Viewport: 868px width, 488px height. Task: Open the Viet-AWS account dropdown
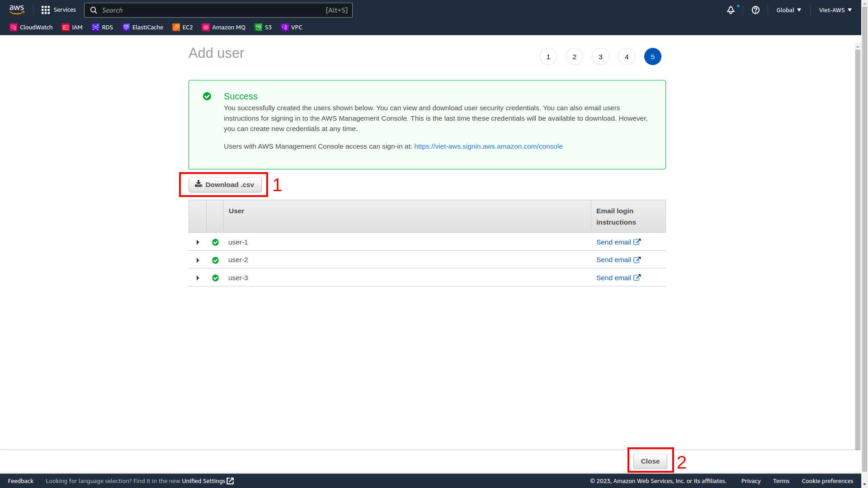(x=835, y=10)
